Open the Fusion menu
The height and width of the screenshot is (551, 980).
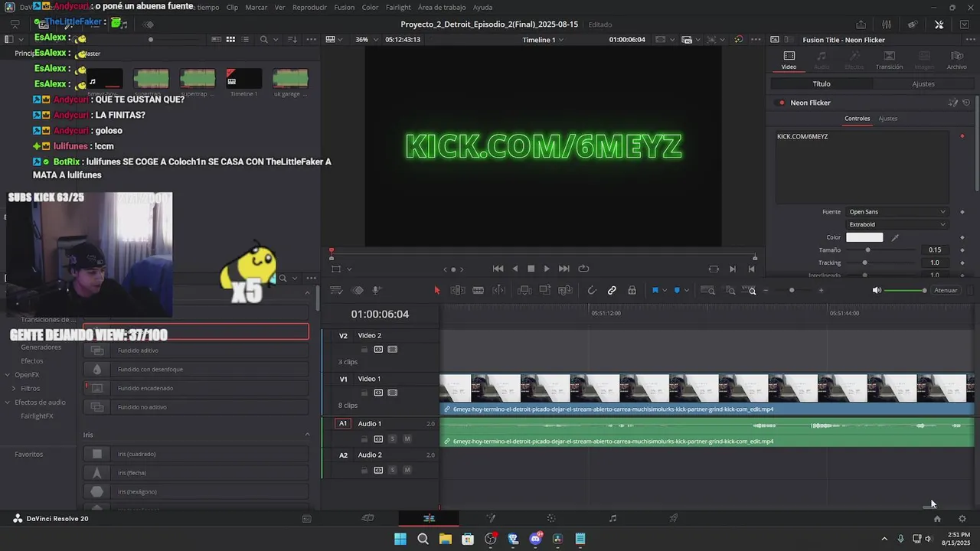pos(345,7)
